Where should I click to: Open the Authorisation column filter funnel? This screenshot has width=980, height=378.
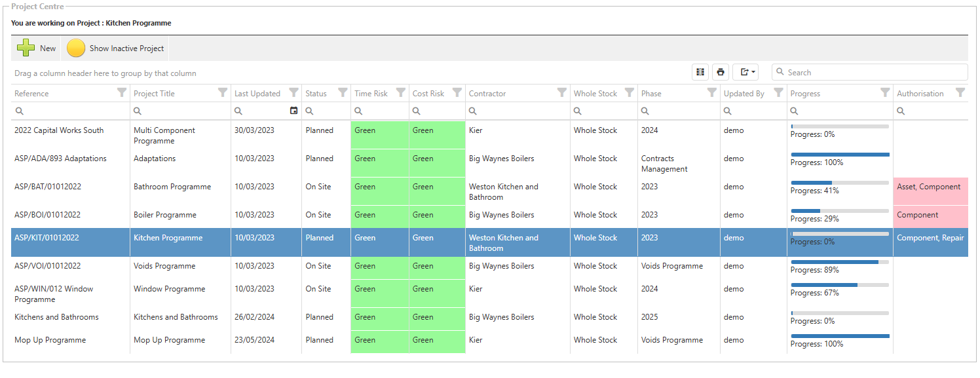pyautogui.click(x=960, y=93)
